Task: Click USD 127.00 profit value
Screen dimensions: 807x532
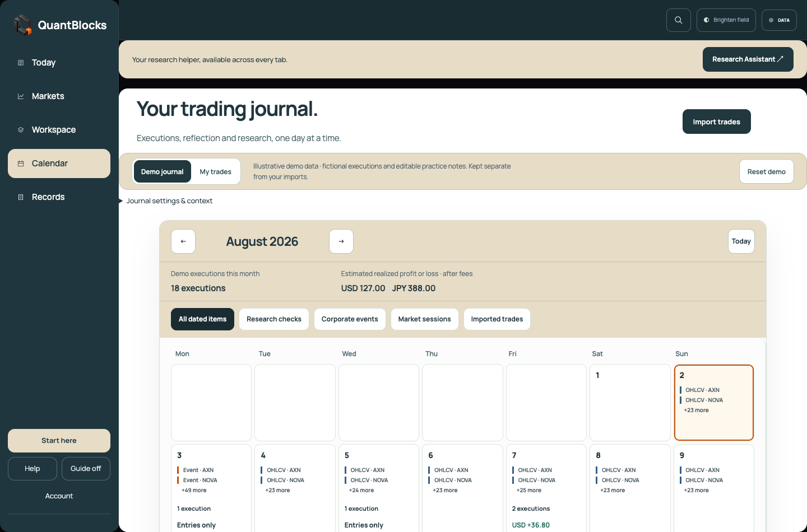Action: (x=363, y=288)
